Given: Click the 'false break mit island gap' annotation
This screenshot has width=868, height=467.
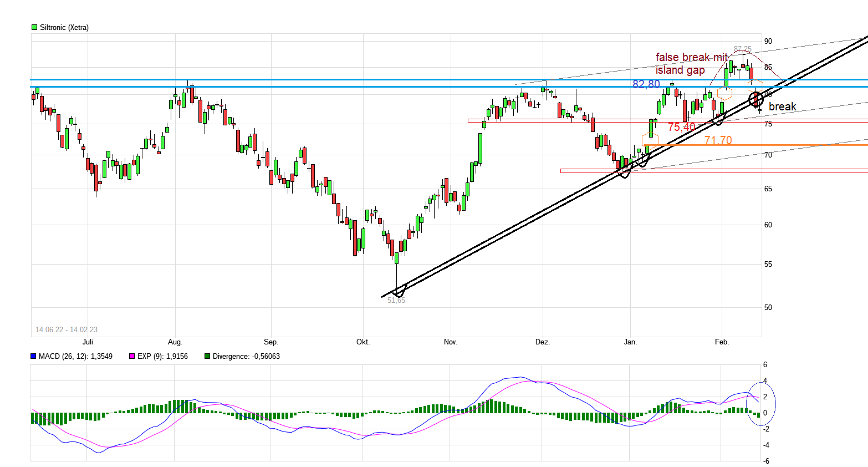Looking at the screenshot, I should click(691, 63).
